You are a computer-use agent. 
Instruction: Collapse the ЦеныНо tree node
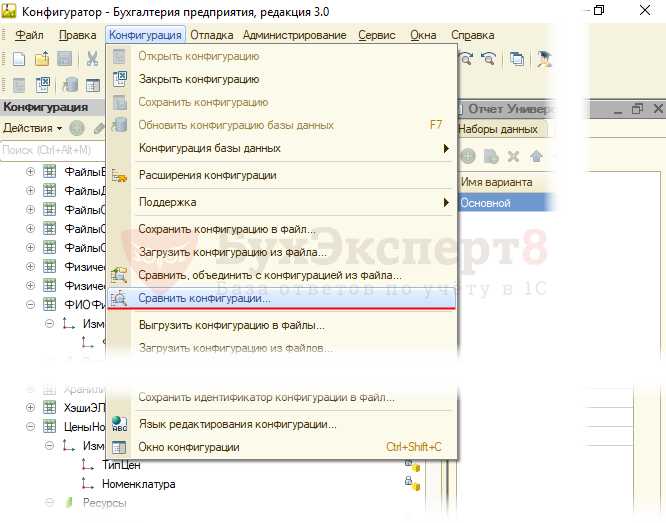pos(30,427)
